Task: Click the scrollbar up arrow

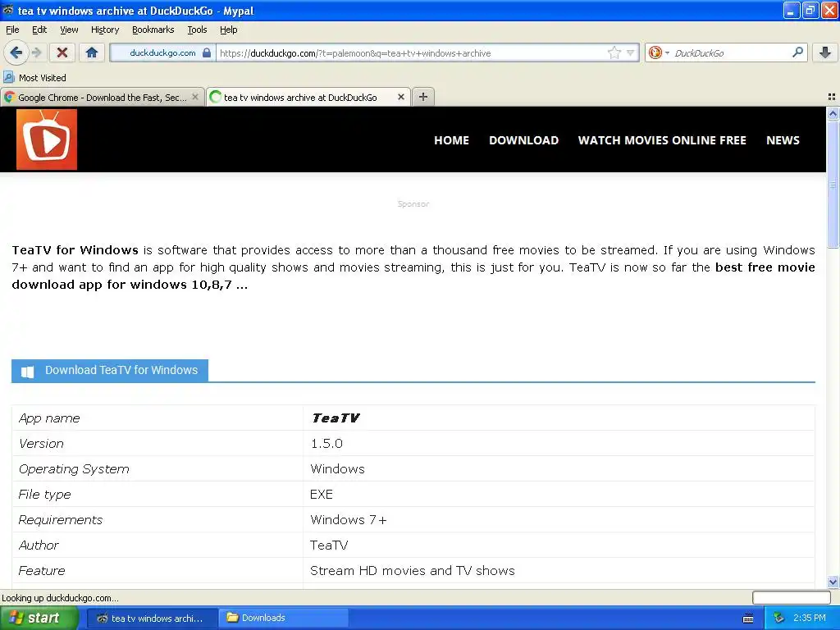Action: [833, 113]
